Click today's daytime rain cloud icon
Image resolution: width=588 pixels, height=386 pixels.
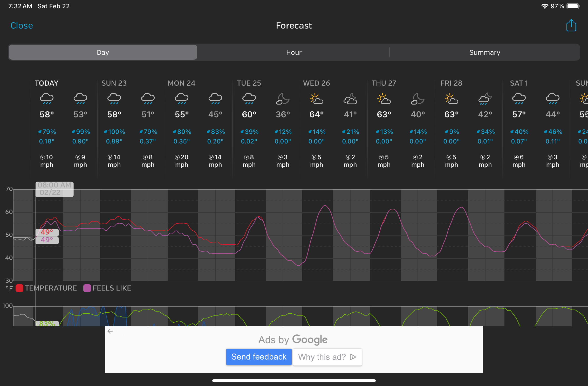click(x=47, y=99)
